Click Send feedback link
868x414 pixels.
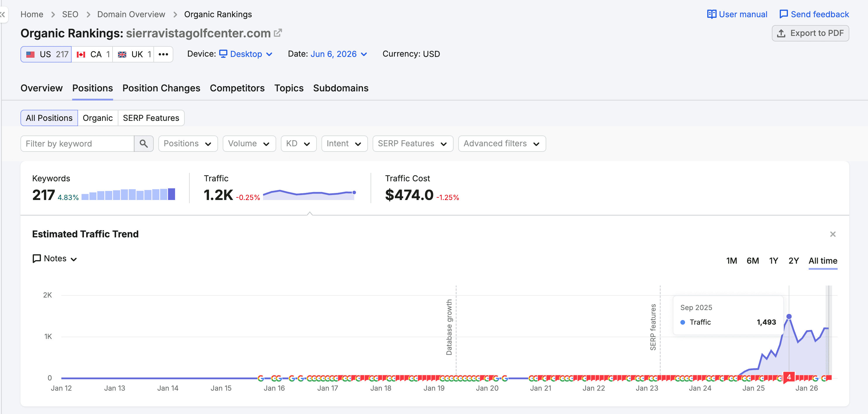click(x=814, y=14)
